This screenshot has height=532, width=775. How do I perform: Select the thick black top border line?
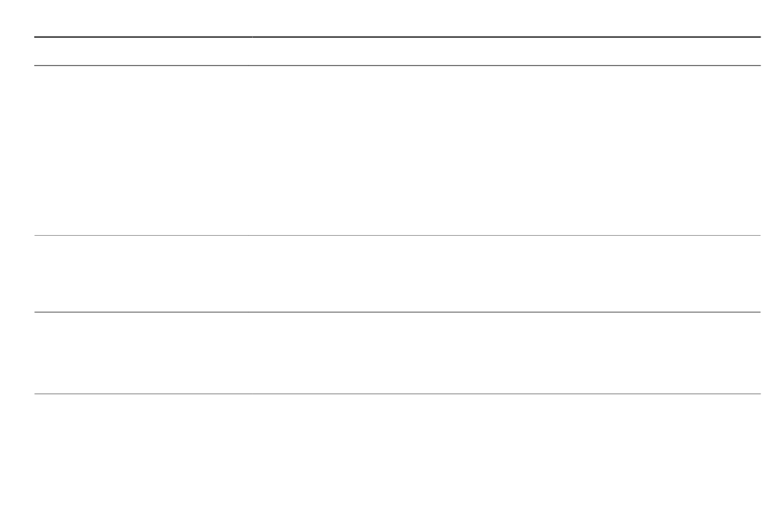pos(397,37)
